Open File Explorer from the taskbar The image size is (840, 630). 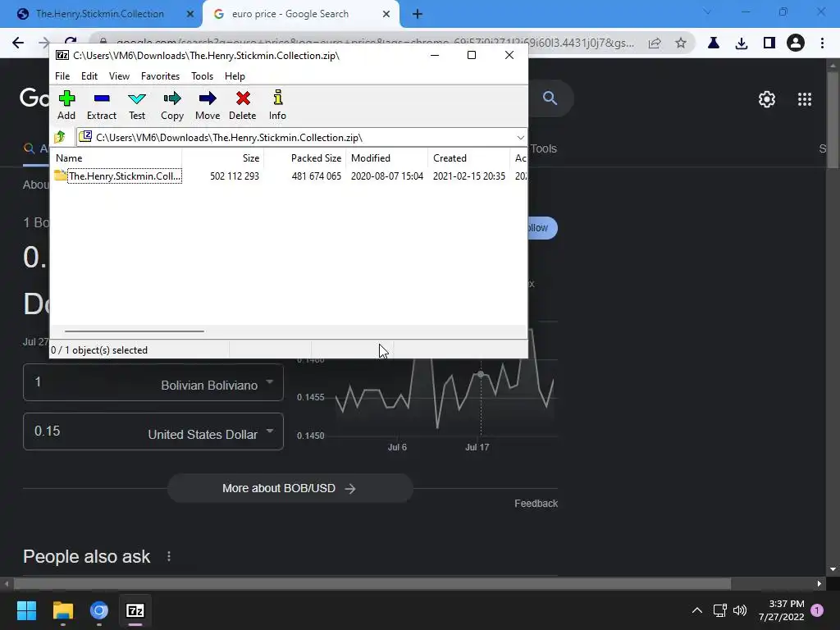[62, 610]
